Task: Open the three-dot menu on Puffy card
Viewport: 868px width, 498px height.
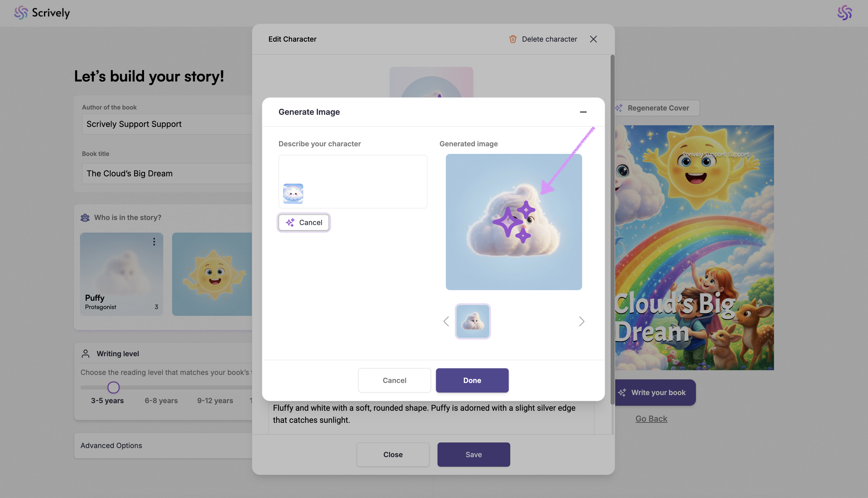Action: [154, 242]
